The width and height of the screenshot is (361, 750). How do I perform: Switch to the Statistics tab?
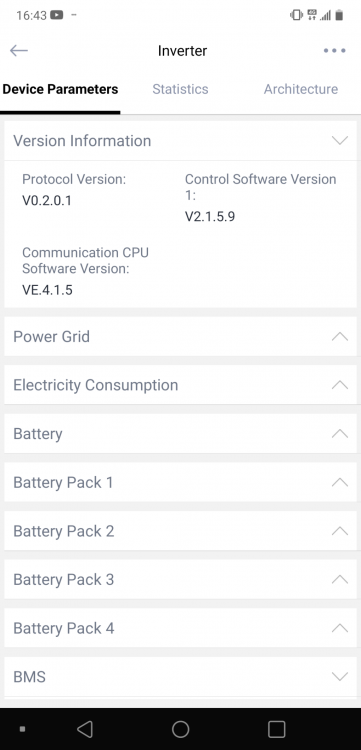[180, 89]
